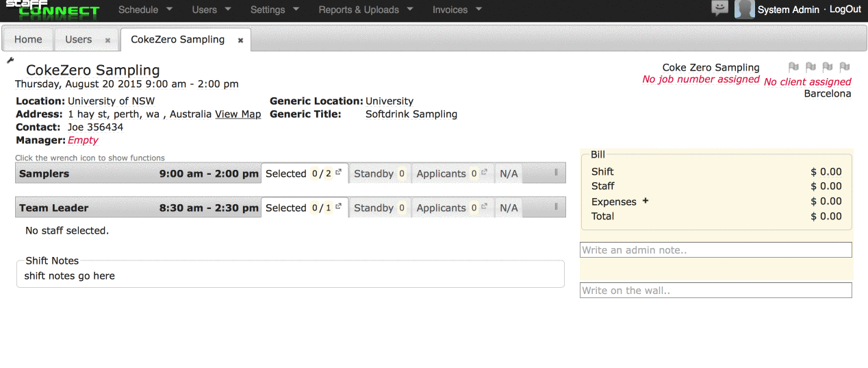Click the Expenses label in the Bill panel
Image resolution: width=868 pixels, height=368 pixels.
(614, 201)
